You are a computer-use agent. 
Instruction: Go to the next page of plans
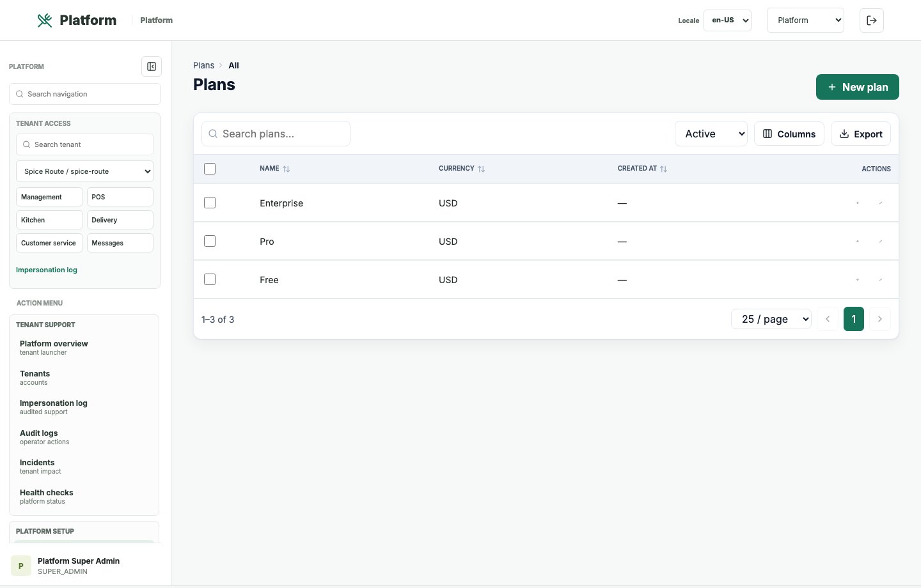(x=880, y=319)
